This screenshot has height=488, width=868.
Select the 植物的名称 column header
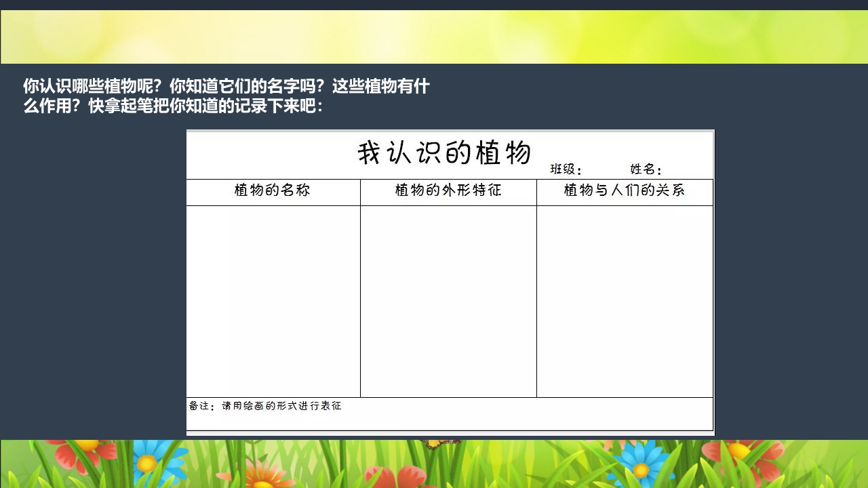click(273, 191)
